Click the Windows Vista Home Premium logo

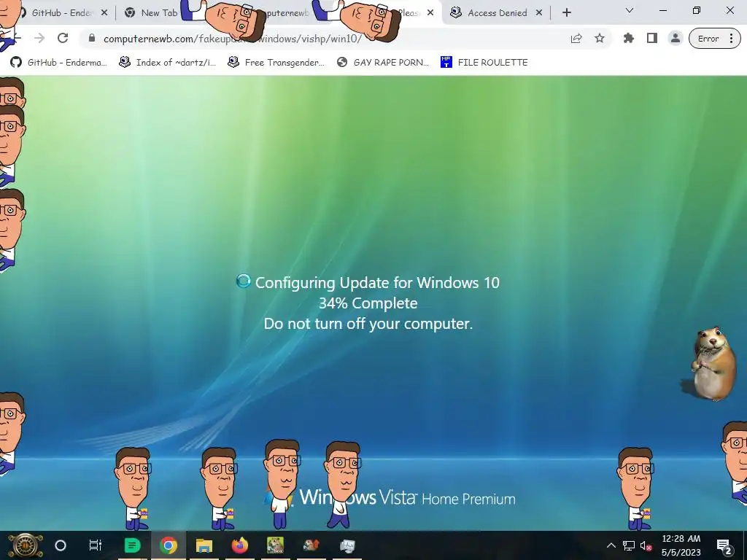pos(390,497)
